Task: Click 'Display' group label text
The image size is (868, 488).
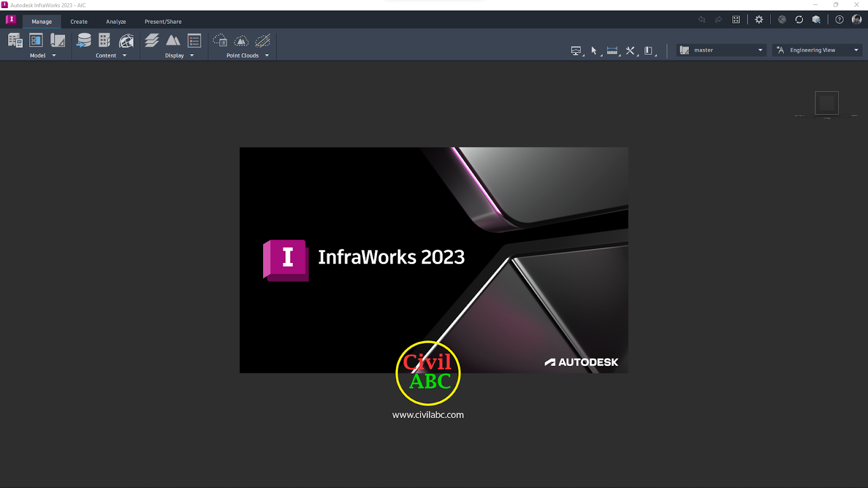Action: click(174, 55)
